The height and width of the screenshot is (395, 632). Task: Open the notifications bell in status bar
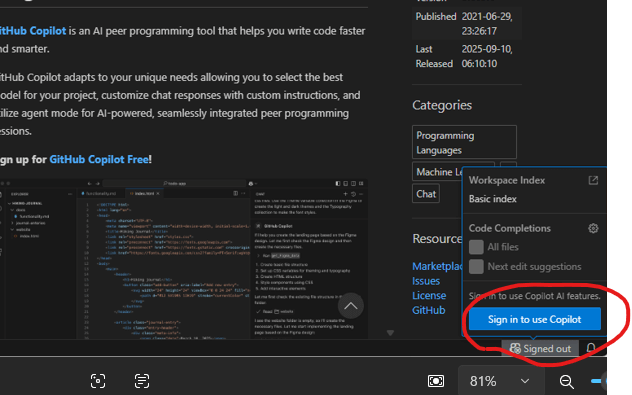(591, 348)
